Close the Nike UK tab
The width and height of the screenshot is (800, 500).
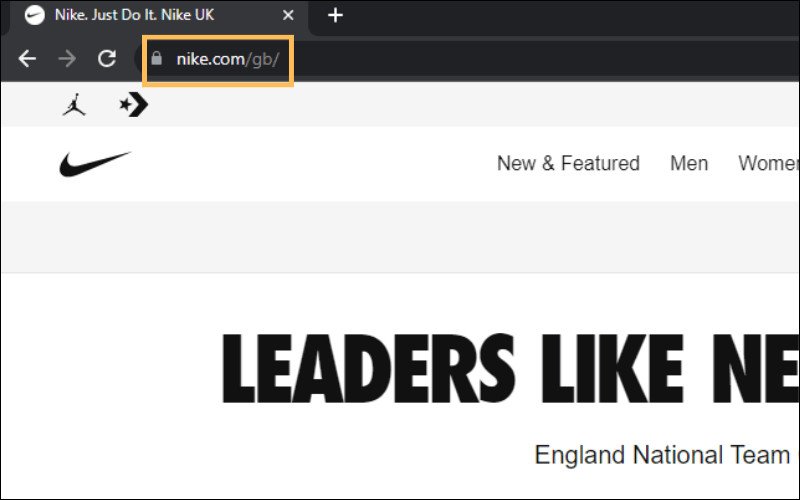[x=288, y=16]
